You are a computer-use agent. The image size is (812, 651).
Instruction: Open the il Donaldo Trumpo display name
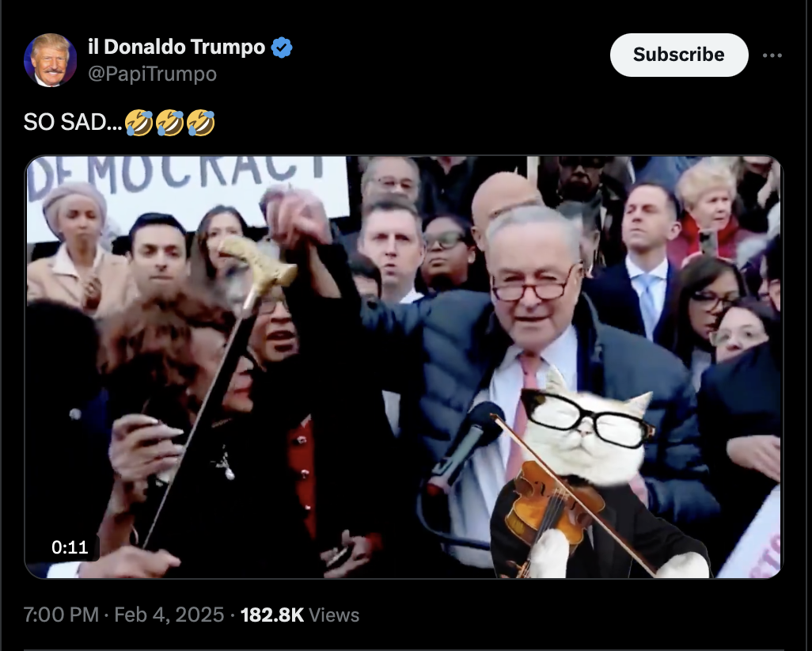(176, 48)
